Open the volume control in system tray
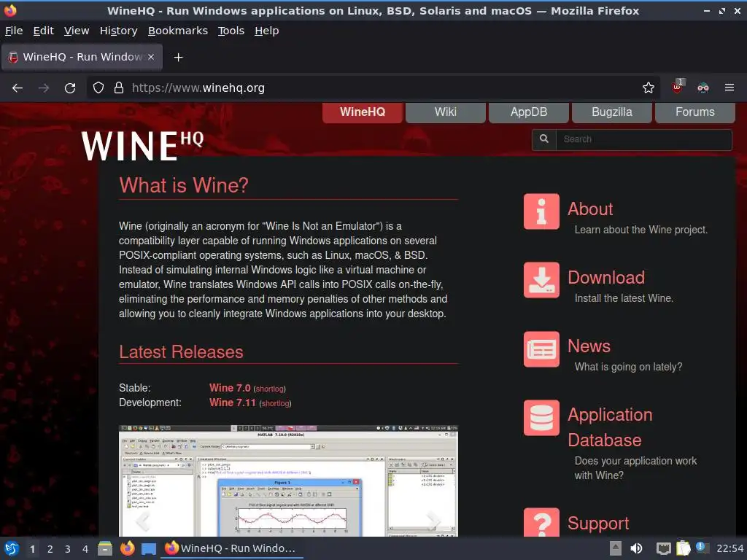Screen dimensions: 747x560 click(636, 548)
